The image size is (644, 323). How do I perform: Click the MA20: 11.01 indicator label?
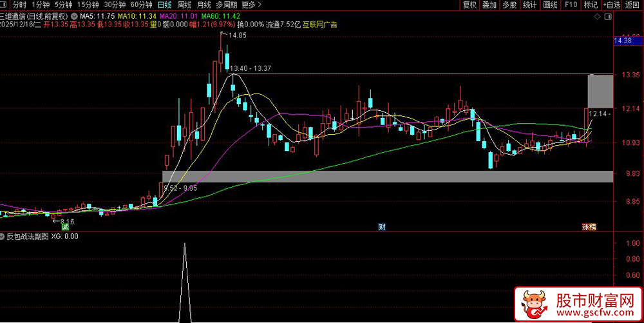(x=178, y=16)
